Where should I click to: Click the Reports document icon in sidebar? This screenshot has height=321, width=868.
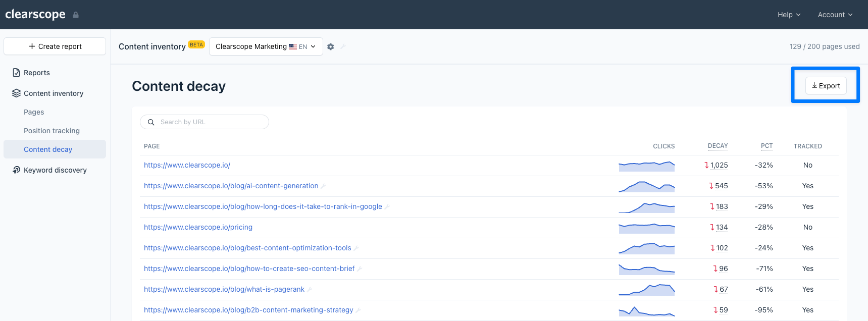pos(16,73)
